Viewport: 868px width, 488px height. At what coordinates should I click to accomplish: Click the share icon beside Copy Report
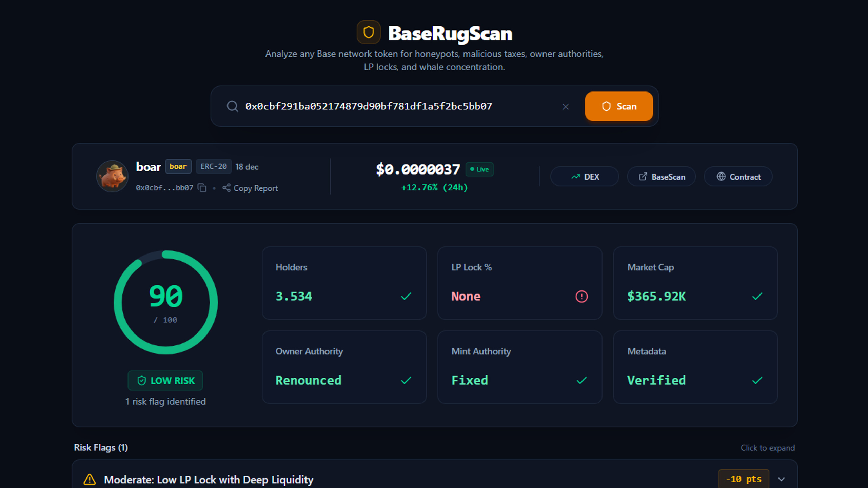click(x=226, y=188)
